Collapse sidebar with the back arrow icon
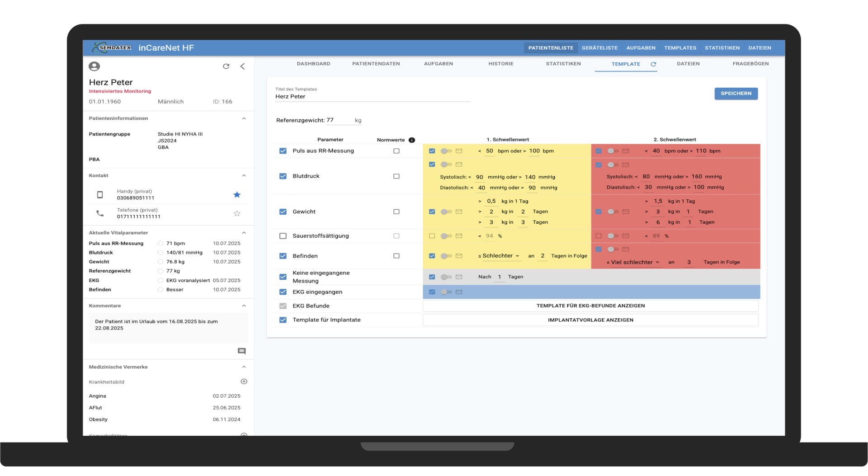Screen dimensions: 868x476 coord(243,66)
